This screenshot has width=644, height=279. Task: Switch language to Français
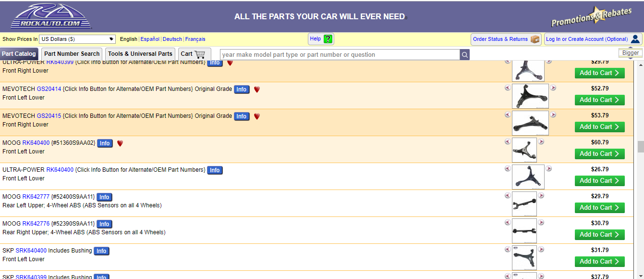pyautogui.click(x=195, y=39)
